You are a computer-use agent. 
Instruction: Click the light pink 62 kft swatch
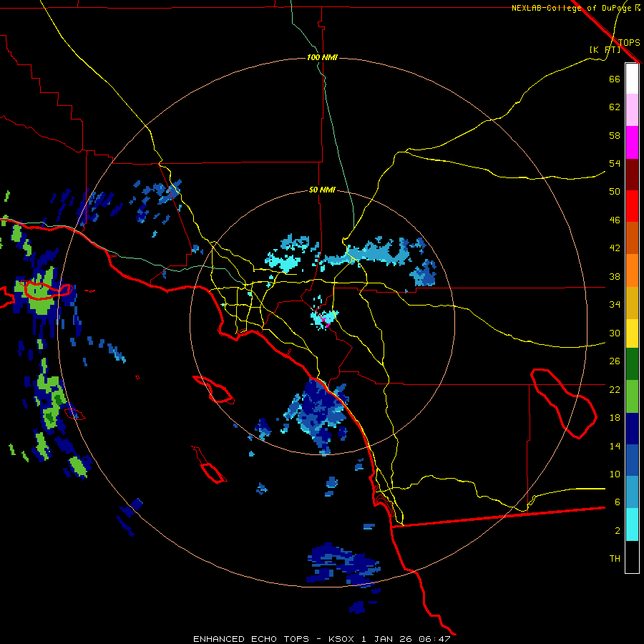(x=632, y=110)
